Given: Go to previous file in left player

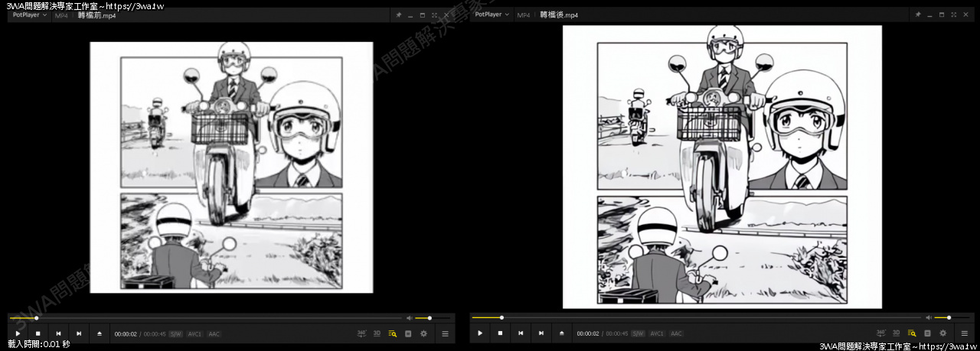Looking at the screenshot, I should click(58, 333).
